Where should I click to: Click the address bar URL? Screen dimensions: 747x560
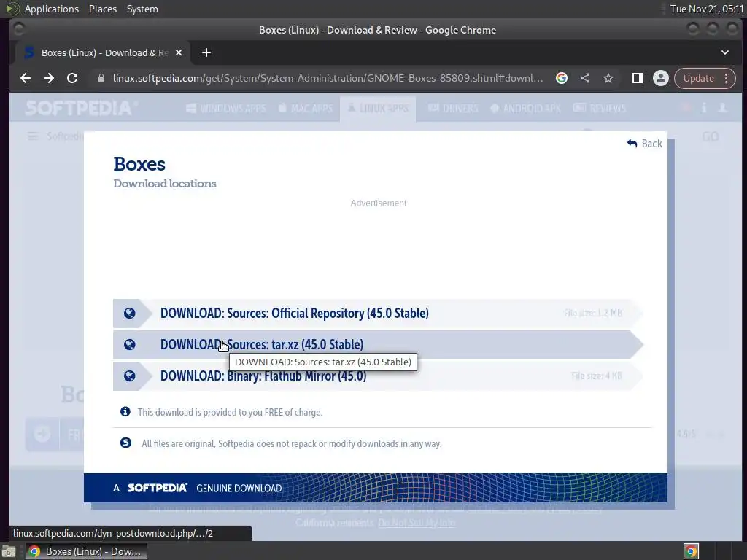pyautogui.click(x=328, y=78)
